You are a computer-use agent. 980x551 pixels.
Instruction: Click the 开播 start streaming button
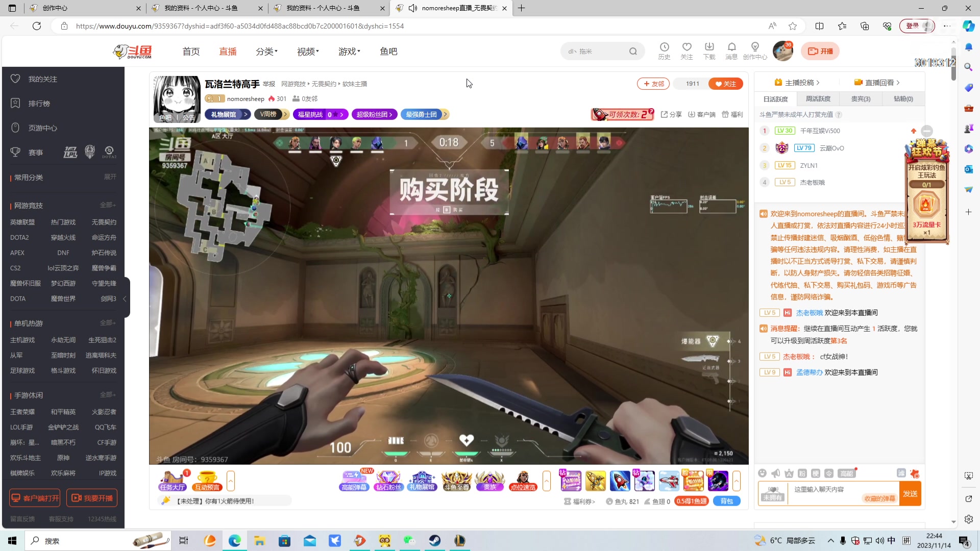coord(820,51)
